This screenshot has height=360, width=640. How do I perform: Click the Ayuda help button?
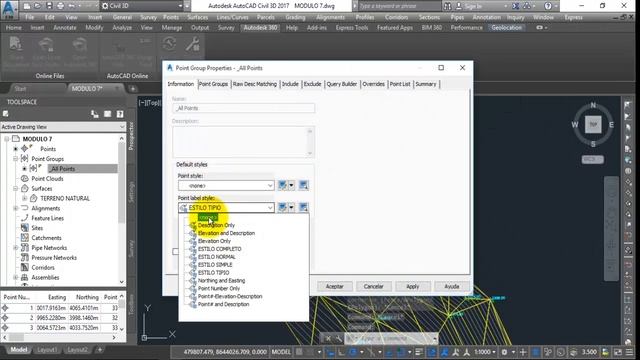pyautogui.click(x=451, y=287)
